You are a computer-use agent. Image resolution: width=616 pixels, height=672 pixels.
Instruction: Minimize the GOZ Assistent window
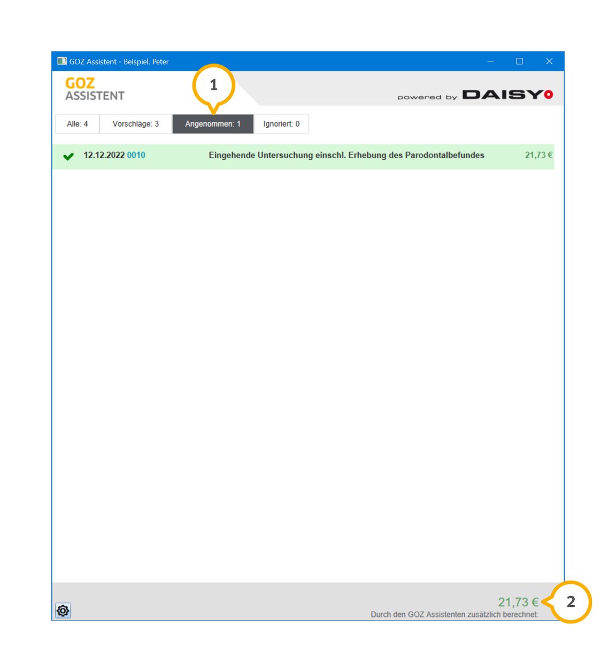click(x=490, y=61)
